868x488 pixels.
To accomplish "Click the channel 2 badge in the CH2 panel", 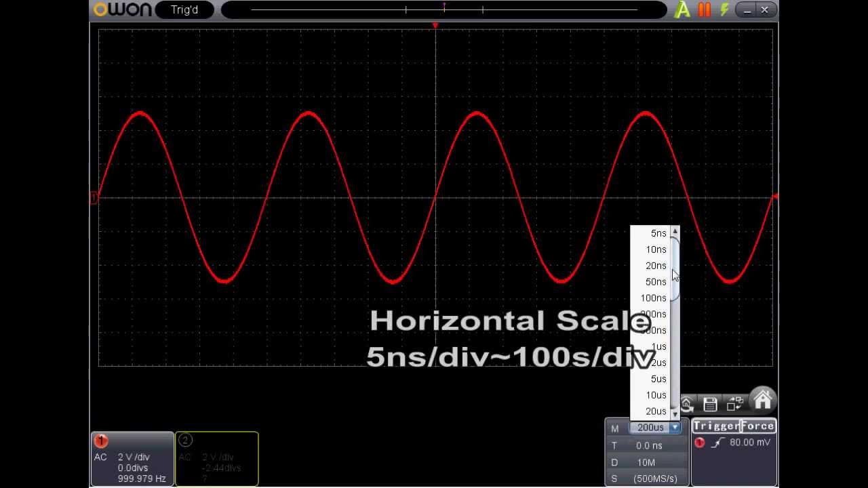I will (x=184, y=441).
